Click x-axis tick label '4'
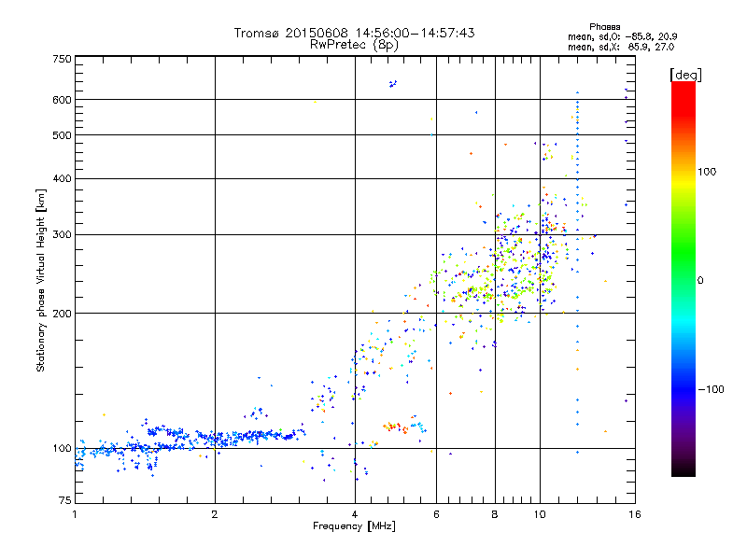The height and width of the screenshot is (560, 747). click(355, 514)
